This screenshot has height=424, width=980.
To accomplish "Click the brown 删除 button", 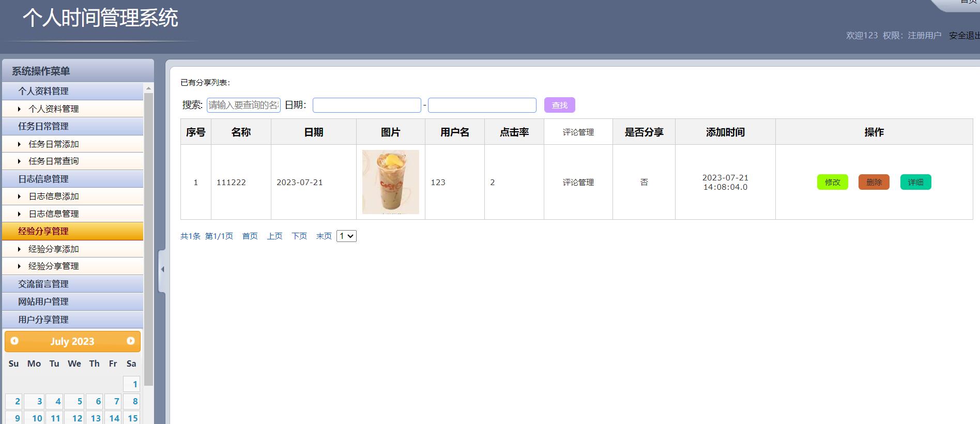I will tap(874, 182).
